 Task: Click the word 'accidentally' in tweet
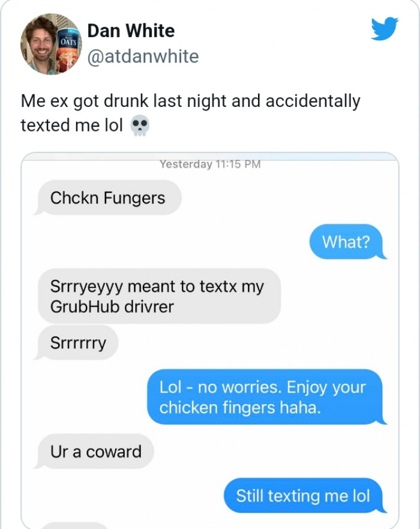313,101
